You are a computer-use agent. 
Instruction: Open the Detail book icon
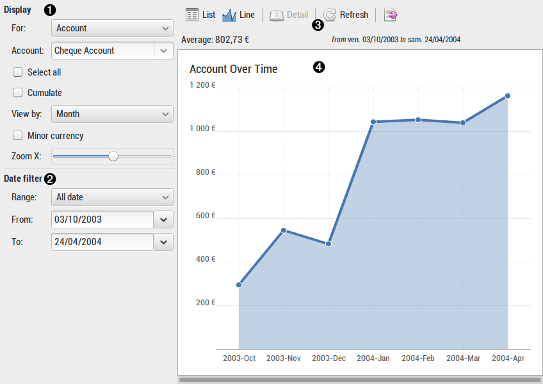pyautogui.click(x=276, y=15)
